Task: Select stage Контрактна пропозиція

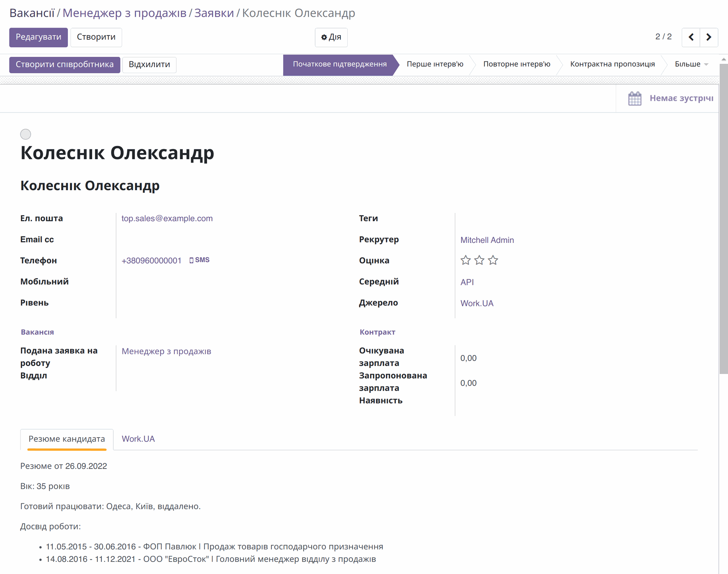Action: point(612,64)
